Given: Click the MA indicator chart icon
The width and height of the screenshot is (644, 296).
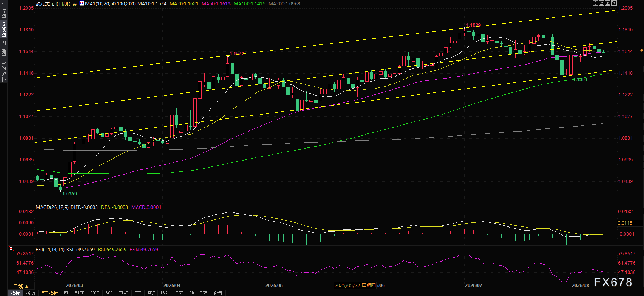Looking at the screenshot, I should coord(82,3).
